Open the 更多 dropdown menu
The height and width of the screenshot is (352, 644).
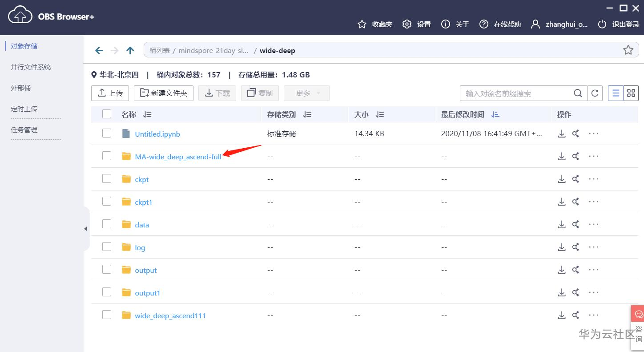pyautogui.click(x=306, y=93)
